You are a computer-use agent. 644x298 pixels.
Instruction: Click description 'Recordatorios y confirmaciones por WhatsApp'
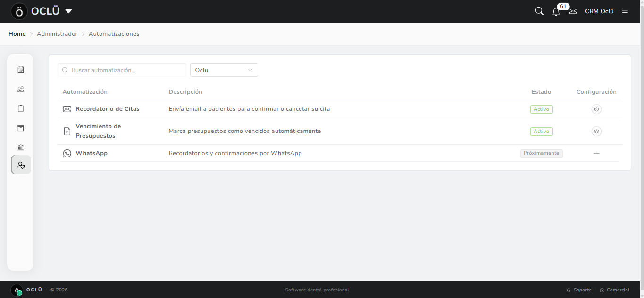(x=235, y=153)
